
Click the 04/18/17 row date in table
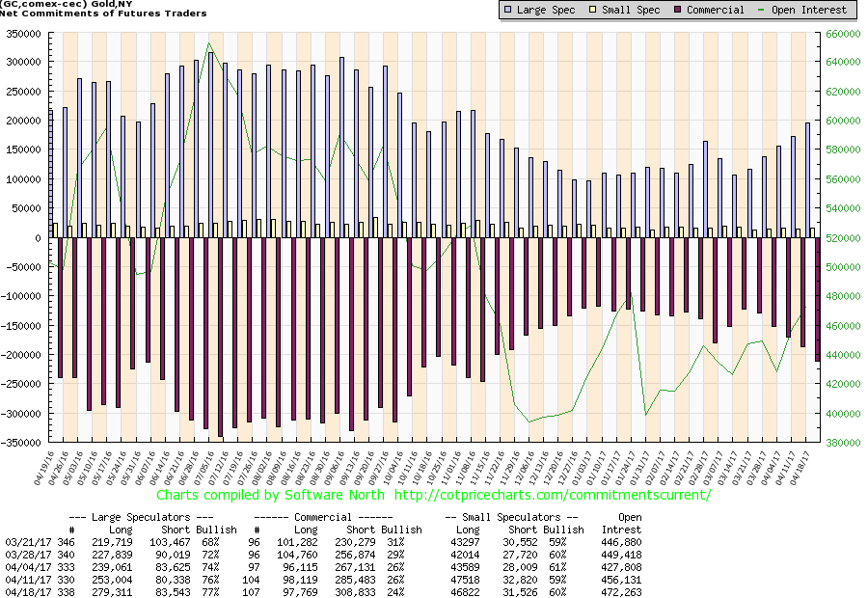coord(24,588)
